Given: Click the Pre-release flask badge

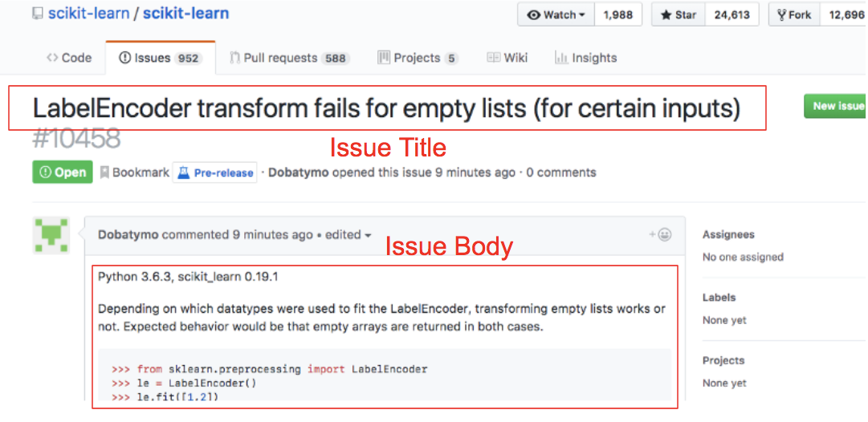Looking at the screenshot, I should tap(214, 172).
